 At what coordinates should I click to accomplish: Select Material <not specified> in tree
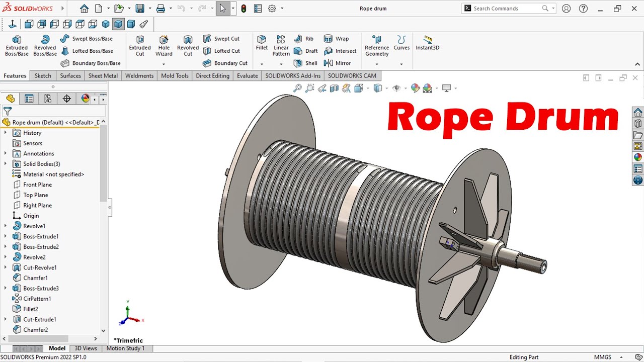pyautogui.click(x=48, y=174)
